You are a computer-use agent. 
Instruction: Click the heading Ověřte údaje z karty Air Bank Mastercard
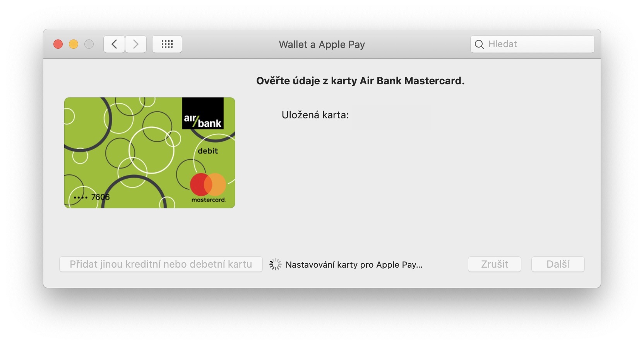coord(360,81)
